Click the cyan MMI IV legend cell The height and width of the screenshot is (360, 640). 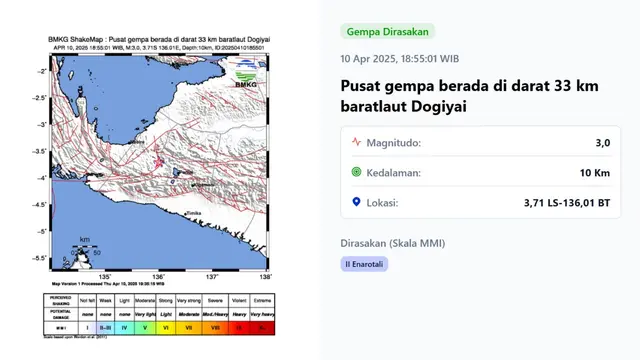coord(124,328)
